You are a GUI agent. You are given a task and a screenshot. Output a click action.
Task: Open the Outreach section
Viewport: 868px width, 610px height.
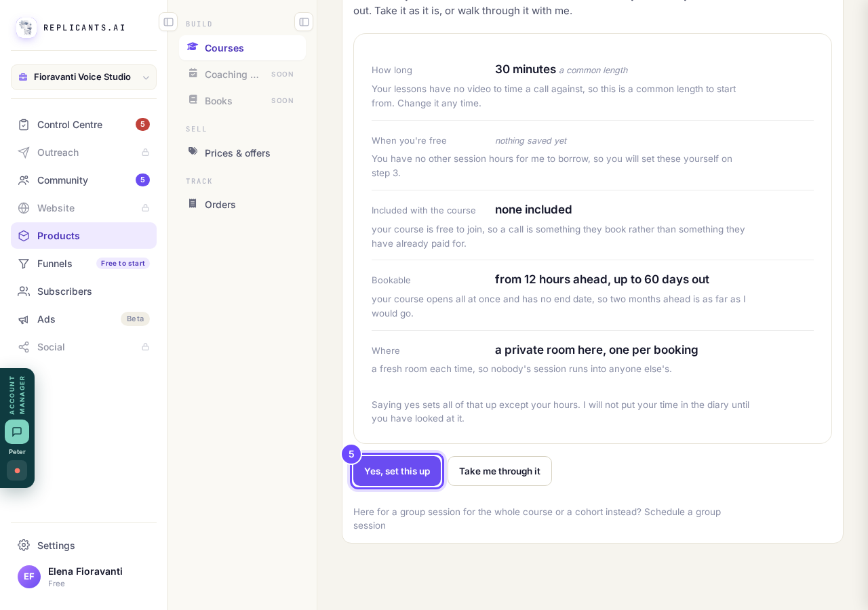[x=83, y=152]
